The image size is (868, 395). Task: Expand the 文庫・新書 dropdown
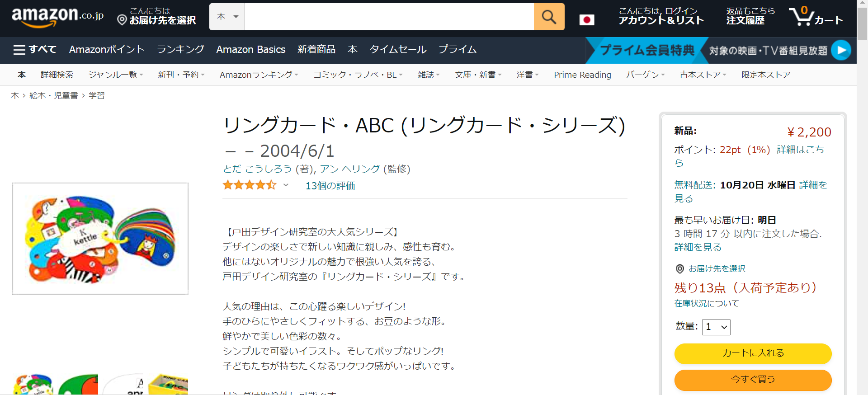point(478,75)
